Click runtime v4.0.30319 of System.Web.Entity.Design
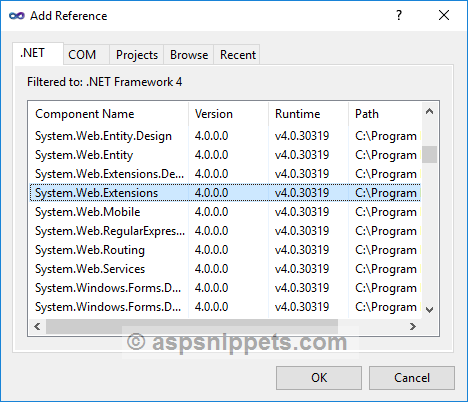The height and width of the screenshot is (402, 468). click(x=302, y=136)
